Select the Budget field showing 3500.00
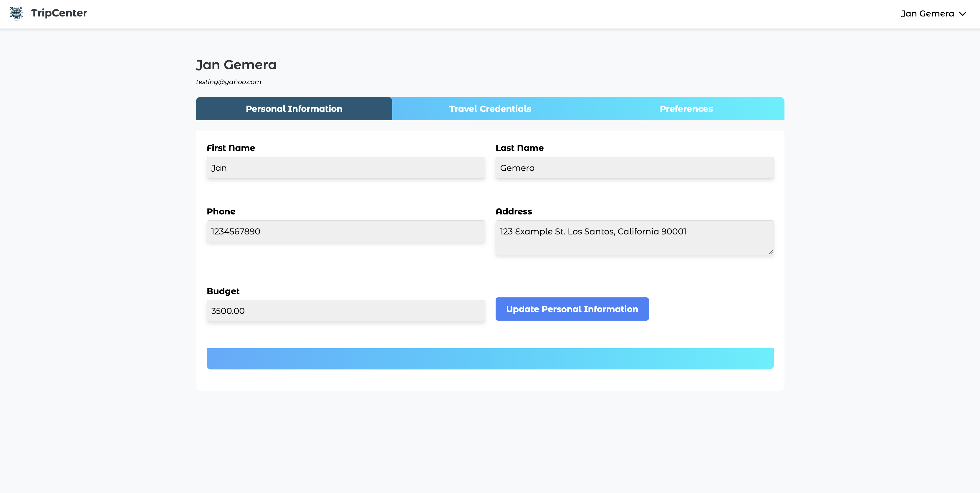This screenshot has height=493, width=980. tap(345, 311)
